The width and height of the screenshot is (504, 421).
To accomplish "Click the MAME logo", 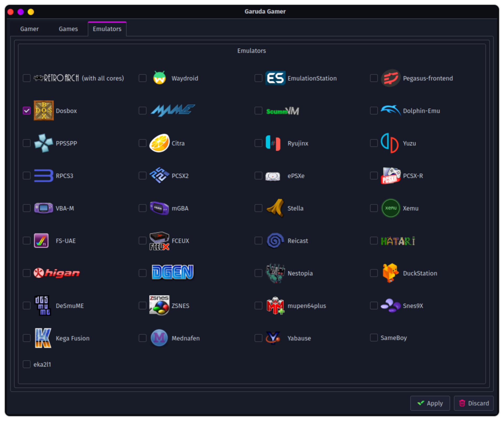I will click(172, 110).
